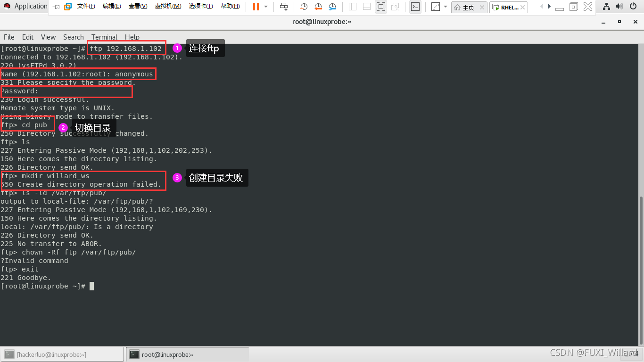Revert to previous snapshot icon

point(318,7)
